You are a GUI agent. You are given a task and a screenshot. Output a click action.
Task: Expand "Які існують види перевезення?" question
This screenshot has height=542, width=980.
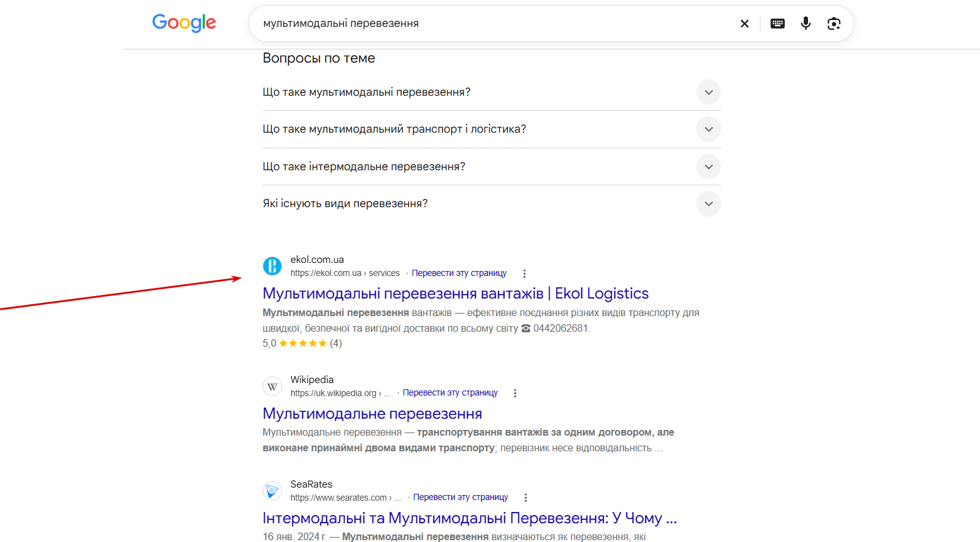492,203
